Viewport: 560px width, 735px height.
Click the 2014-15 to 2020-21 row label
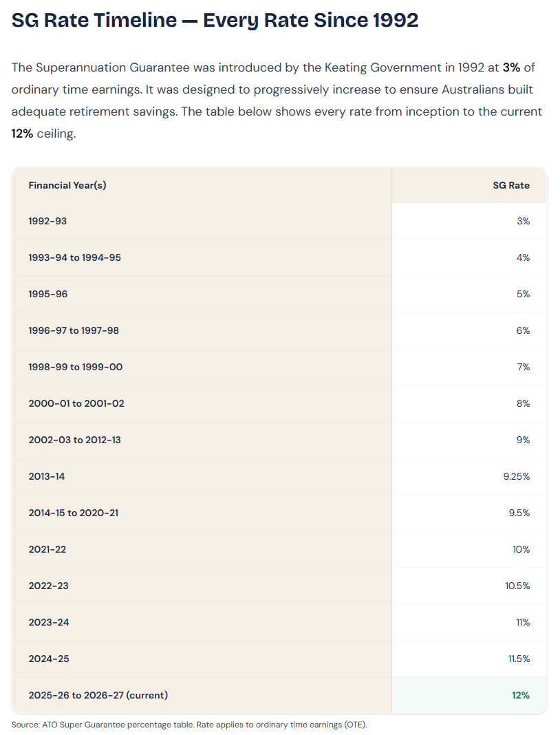(74, 513)
